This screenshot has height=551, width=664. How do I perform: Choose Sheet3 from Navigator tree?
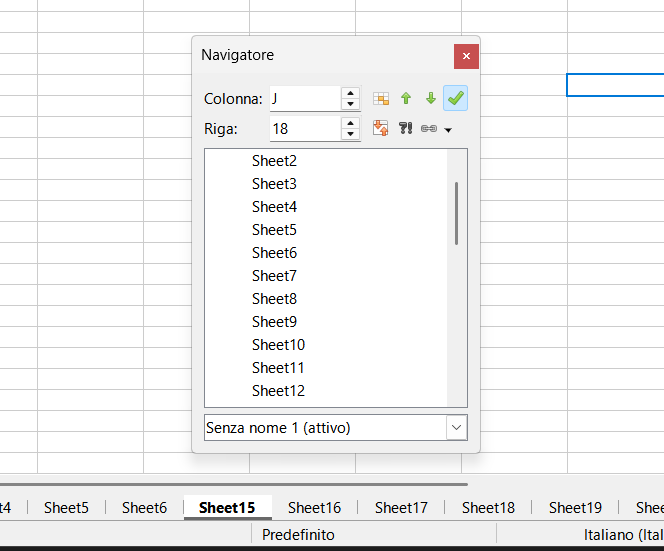point(274,183)
